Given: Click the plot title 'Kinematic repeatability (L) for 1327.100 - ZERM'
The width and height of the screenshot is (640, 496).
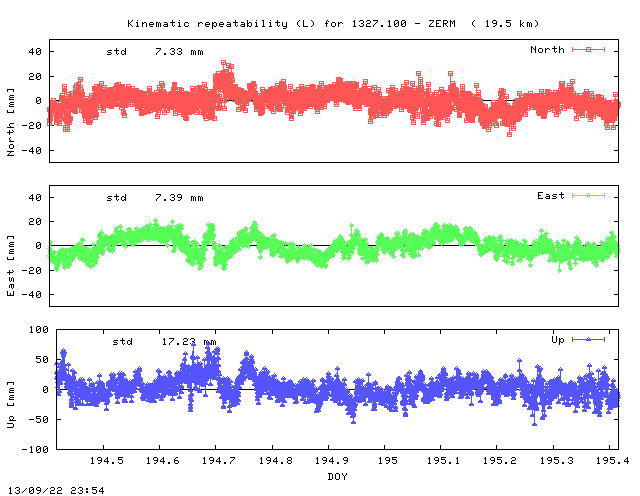Looking at the screenshot, I should [291, 24].
